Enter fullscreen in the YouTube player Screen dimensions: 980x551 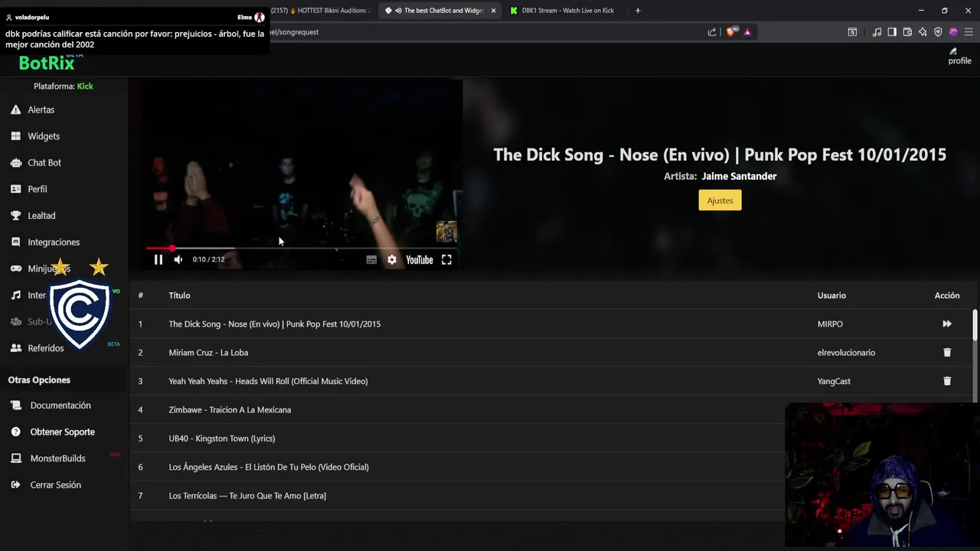[446, 259]
